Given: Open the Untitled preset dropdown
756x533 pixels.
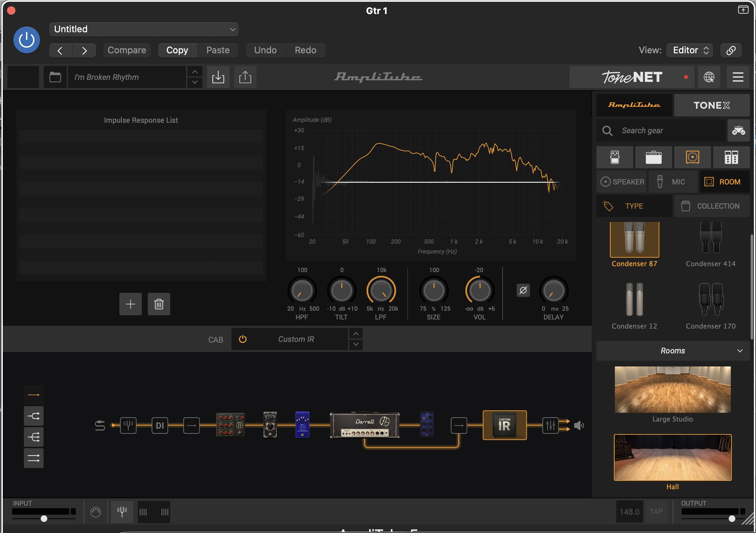Looking at the screenshot, I should (x=144, y=29).
